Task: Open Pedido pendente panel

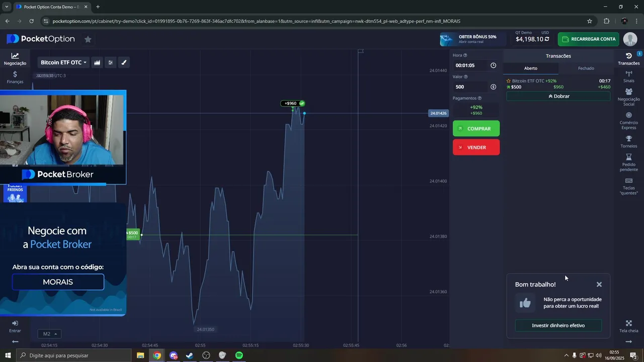Action: pyautogui.click(x=629, y=162)
